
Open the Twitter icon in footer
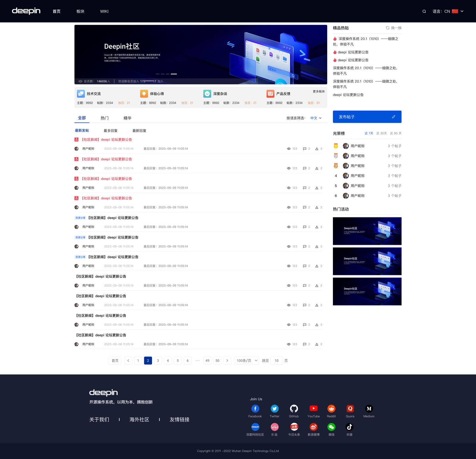click(275, 409)
